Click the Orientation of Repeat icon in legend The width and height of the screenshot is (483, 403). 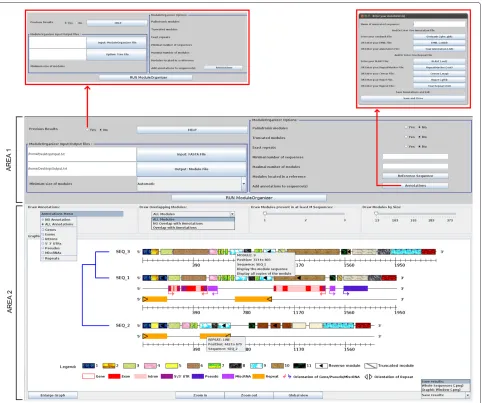point(368,377)
